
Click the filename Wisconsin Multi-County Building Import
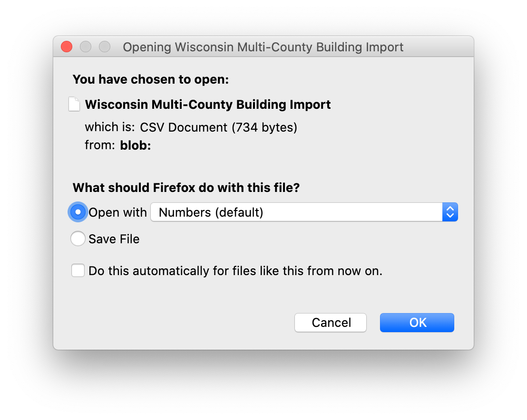[x=207, y=104]
